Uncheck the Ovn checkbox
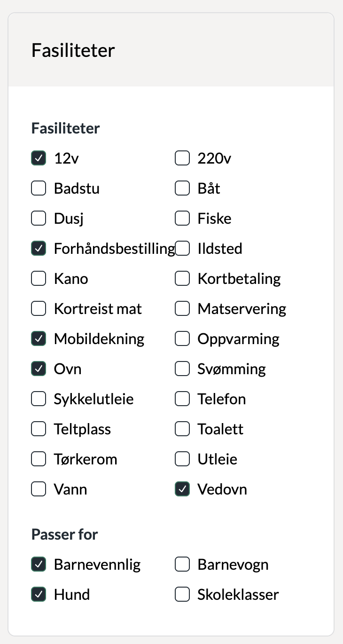Screen dimensions: 343x644 [x=39, y=369]
